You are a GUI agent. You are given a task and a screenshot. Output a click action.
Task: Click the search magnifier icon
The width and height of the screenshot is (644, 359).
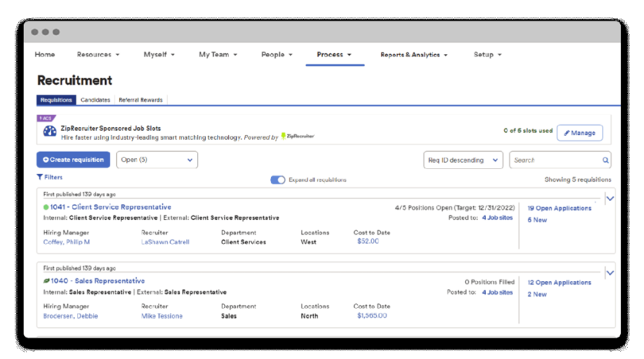(x=605, y=160)
